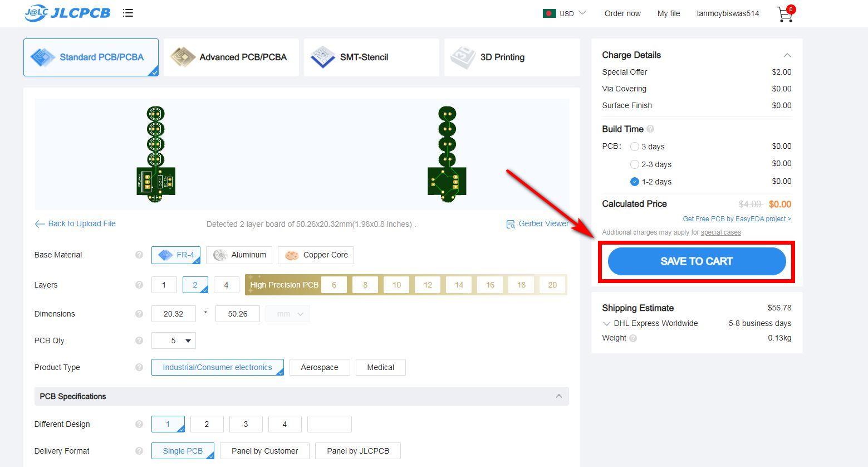Click help icon next to Delivery Format
This screenshot has width=868, height=467.
[139, 451]
